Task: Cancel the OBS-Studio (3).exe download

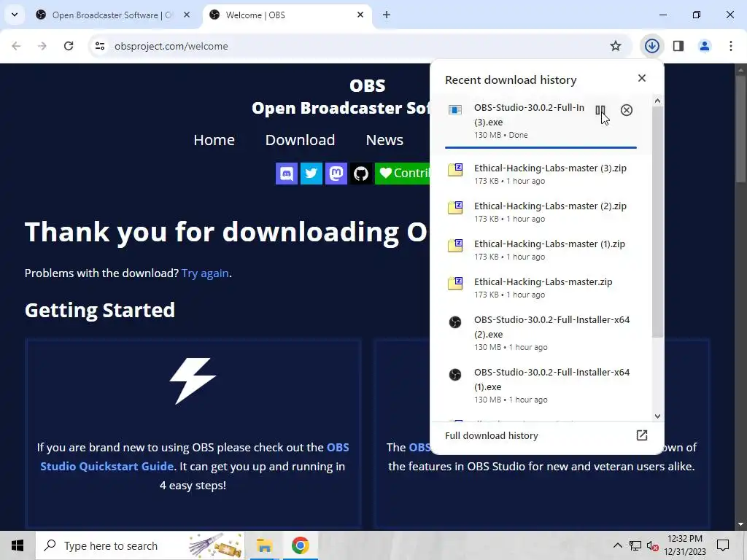Action: click(627, 111)
